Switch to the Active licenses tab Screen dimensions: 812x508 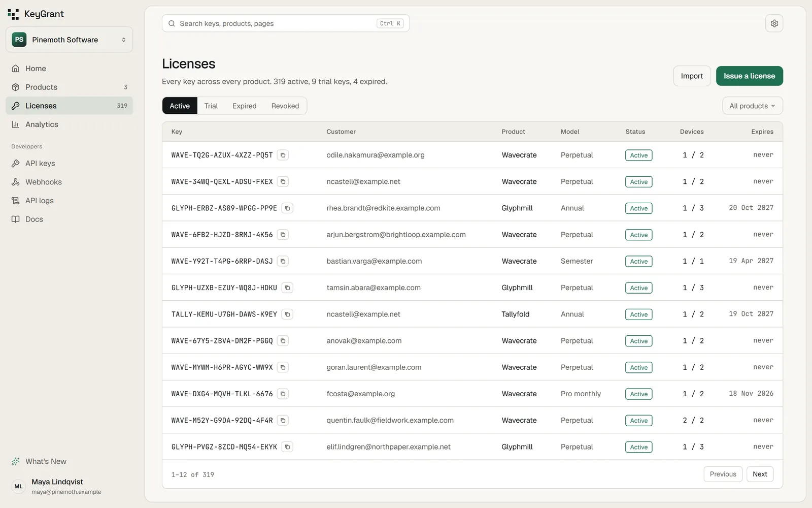(180, 106)
